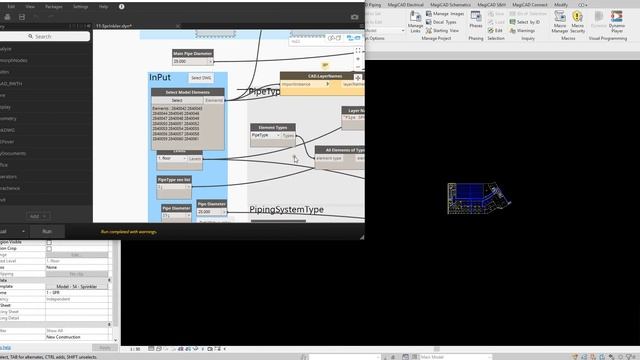Screen dimensions: 640x360
Task: Click Dynamo library Search field
Action: point(43,36)
